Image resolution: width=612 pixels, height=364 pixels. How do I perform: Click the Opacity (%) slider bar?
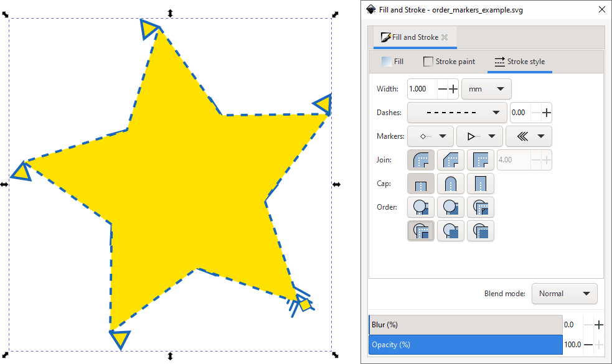point(466,345)
